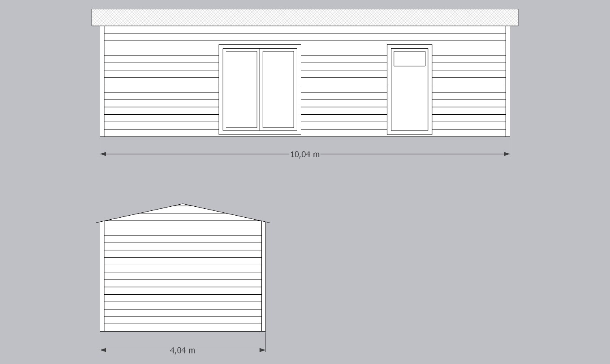Click the right corner post of front elevation
Image resolution: width=610 pixels, height=364 pixels.
pos(508,81)
